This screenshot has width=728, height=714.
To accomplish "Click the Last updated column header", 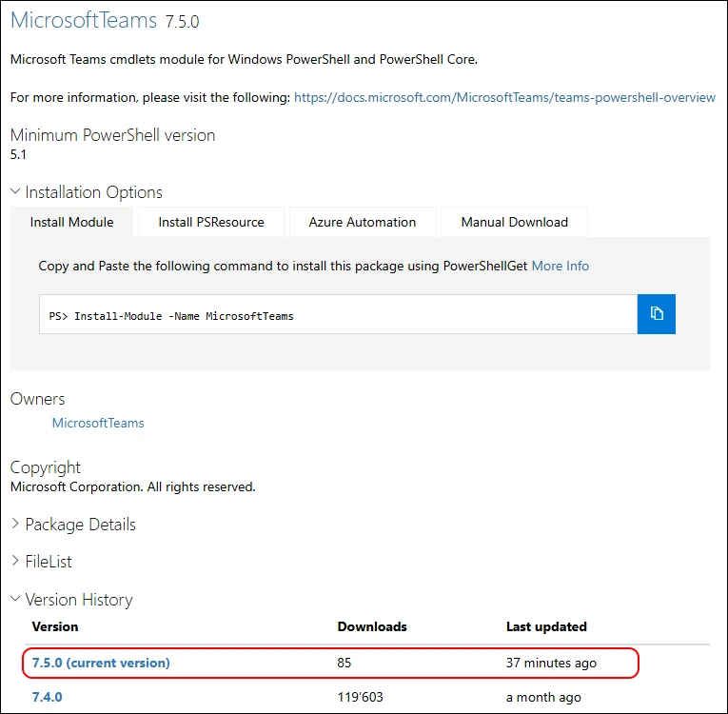I will (x=546, y=626).
